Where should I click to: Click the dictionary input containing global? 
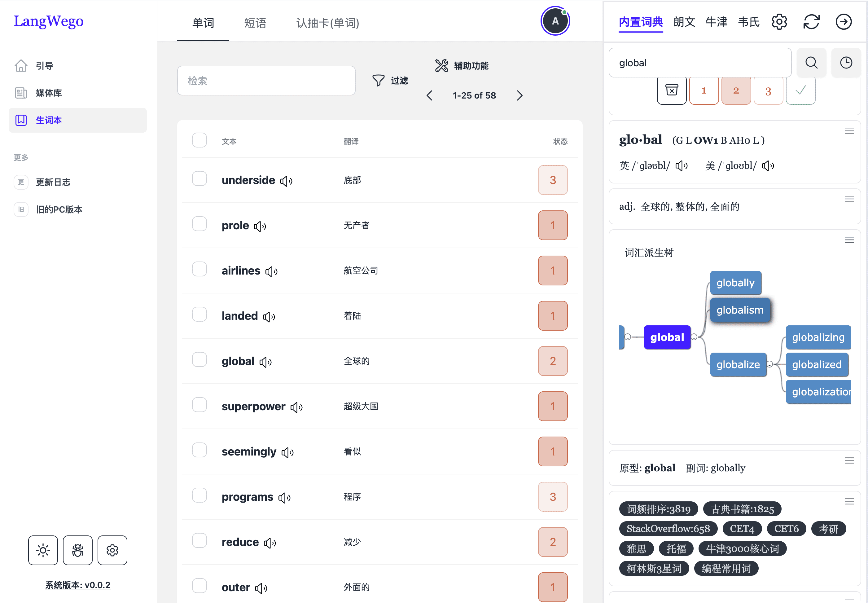[700, 63]
